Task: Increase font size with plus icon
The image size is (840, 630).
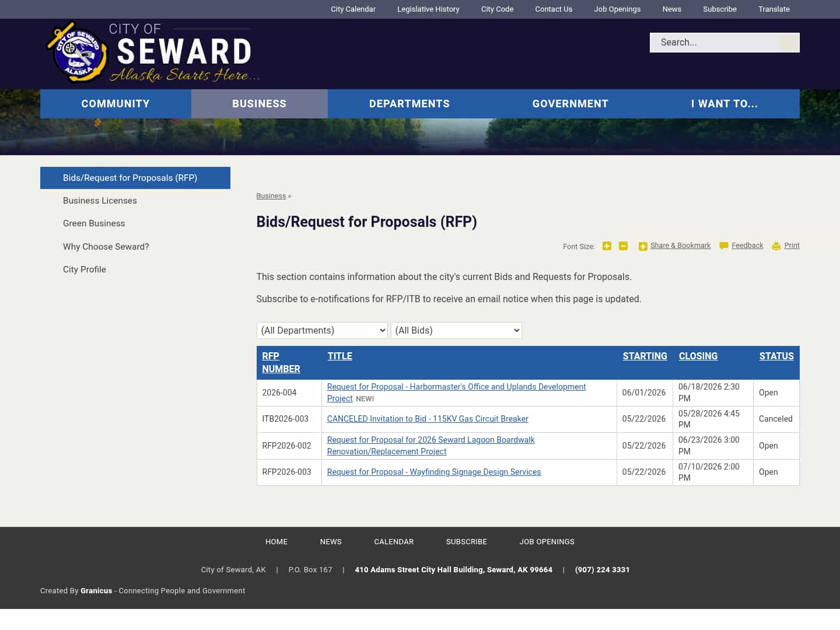Action: coord(607,246)
